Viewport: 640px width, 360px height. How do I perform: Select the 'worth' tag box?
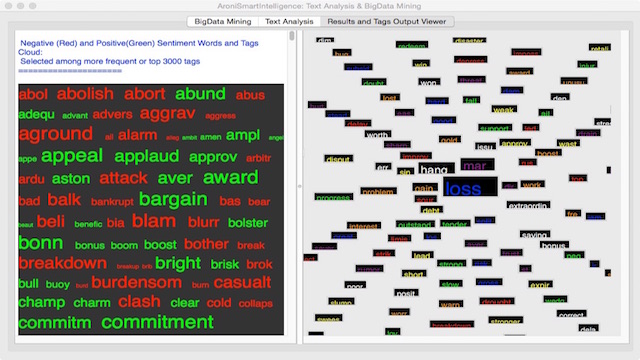378,134
